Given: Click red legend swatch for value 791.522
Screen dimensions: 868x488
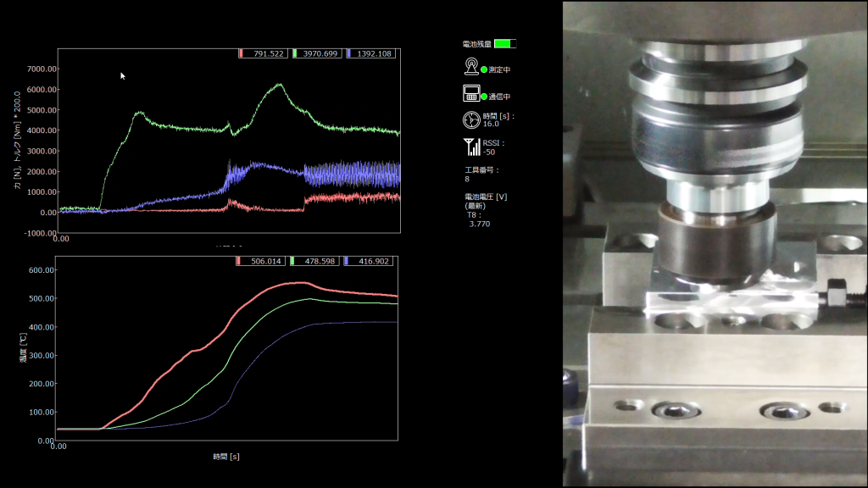Looking at the screenshot, I should (x=241, y=53).
